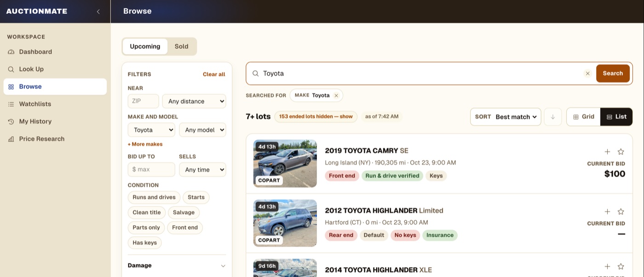This screenshot has width=644, height=277.
Task: Star the 2019 Toyota Camry lot
Action: [x=621, y=151]
